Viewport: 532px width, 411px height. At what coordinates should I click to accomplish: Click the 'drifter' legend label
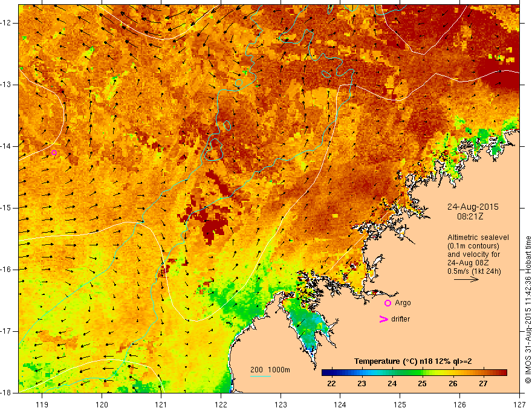pos(400,319)
